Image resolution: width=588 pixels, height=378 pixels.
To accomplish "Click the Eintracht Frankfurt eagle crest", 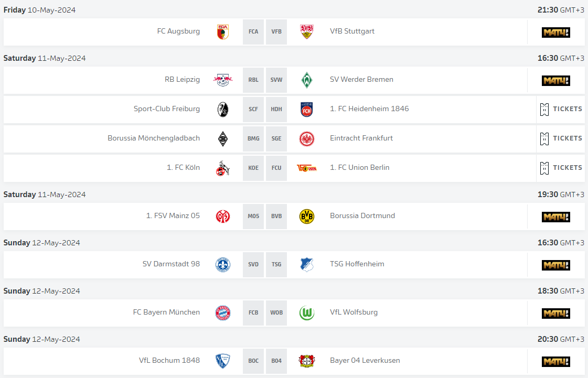I will point(307,139).
